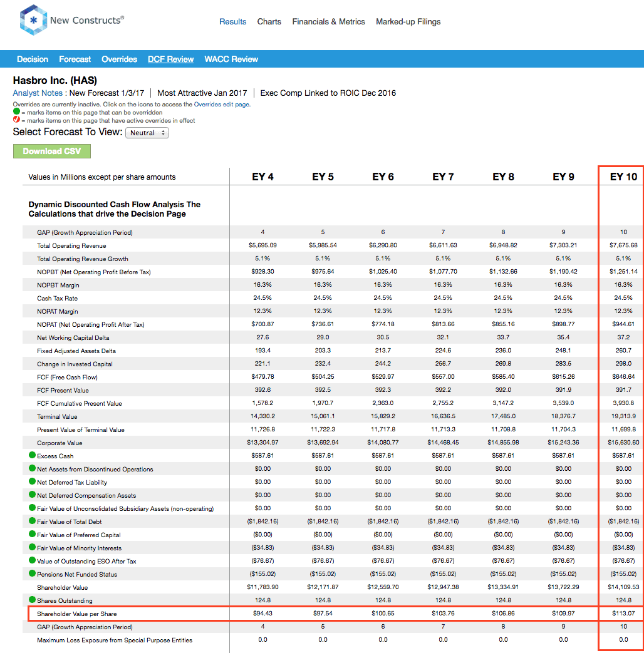This screenshot has width=644, height=653.
Task: Open the Results top navigation item
Action: point(232,22)
